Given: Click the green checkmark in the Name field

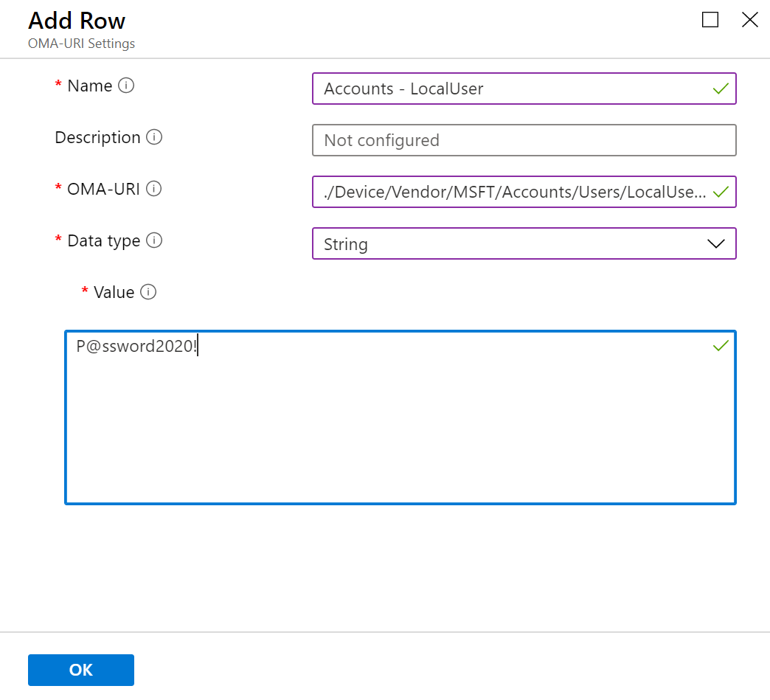Looking at the screenshot, I should (720, 89).
